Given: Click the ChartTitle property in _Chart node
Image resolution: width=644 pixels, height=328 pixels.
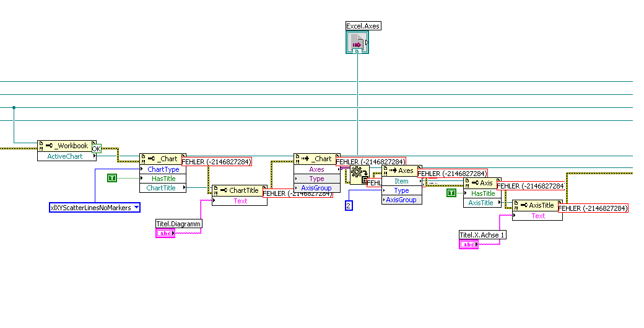Looking at the screenshot, I should coord(163,188).
